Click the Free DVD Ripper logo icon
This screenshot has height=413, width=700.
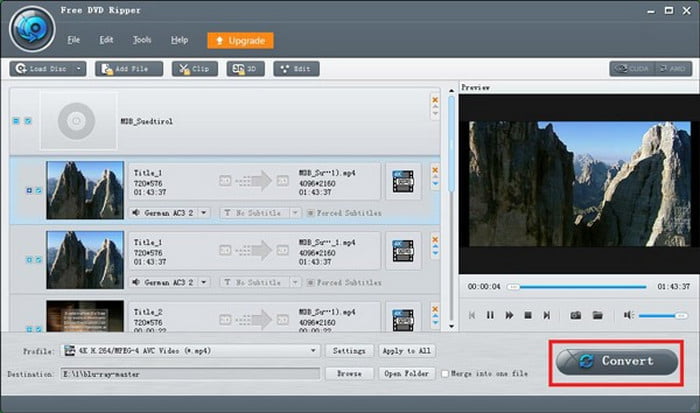(x=32, y=29)
